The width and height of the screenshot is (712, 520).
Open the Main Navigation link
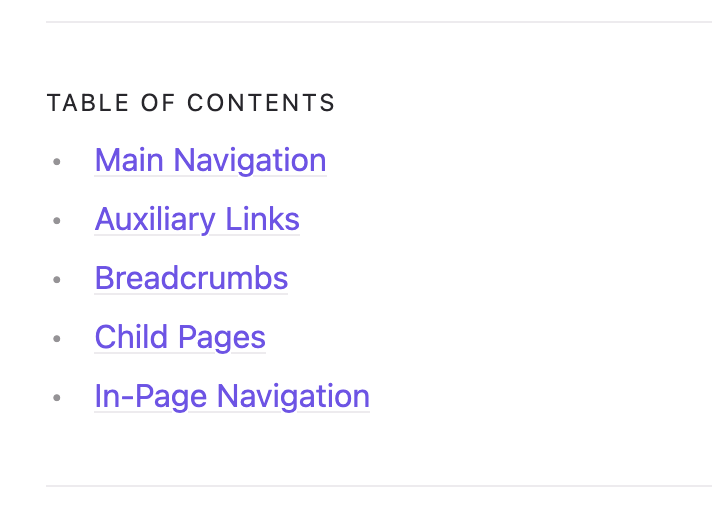[x=210, y=160]
